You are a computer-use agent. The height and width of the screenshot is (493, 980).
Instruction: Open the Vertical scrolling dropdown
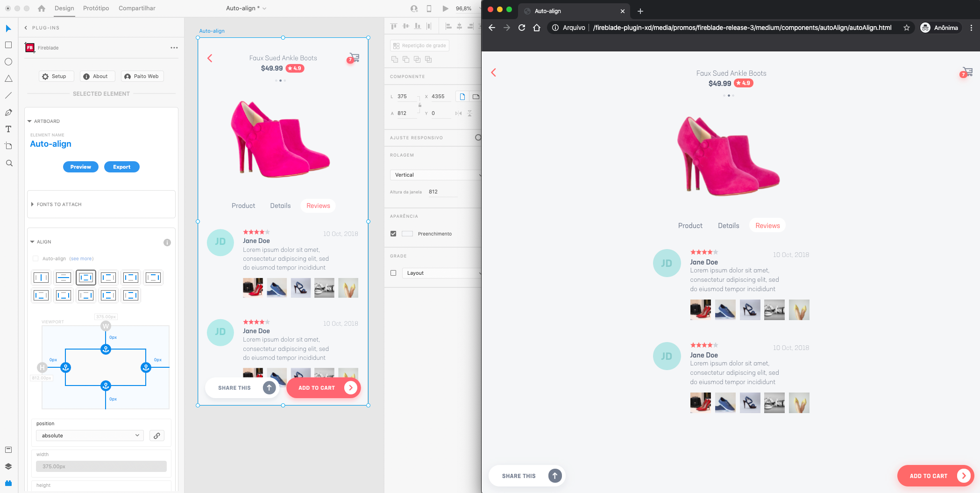tap(435, 175)
